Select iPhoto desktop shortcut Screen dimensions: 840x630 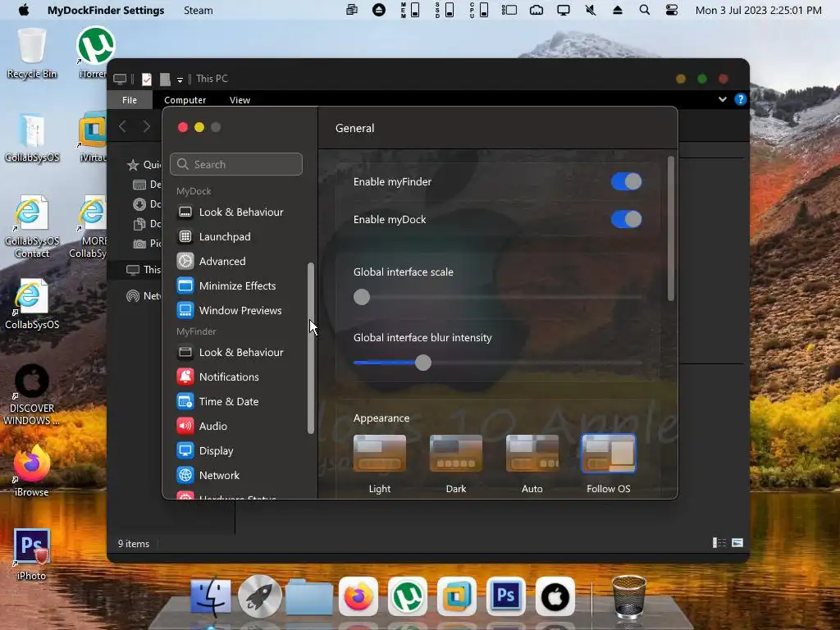32,555
